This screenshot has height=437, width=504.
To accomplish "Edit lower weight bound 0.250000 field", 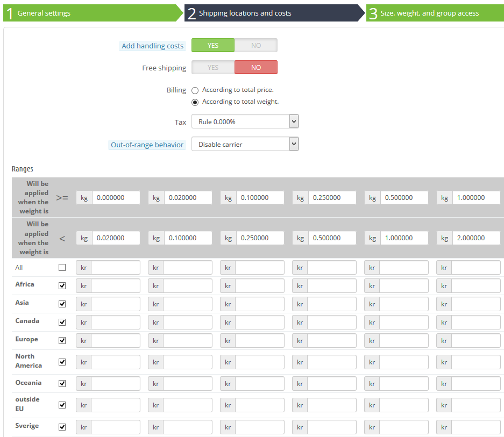I will [x=332, y=198].
